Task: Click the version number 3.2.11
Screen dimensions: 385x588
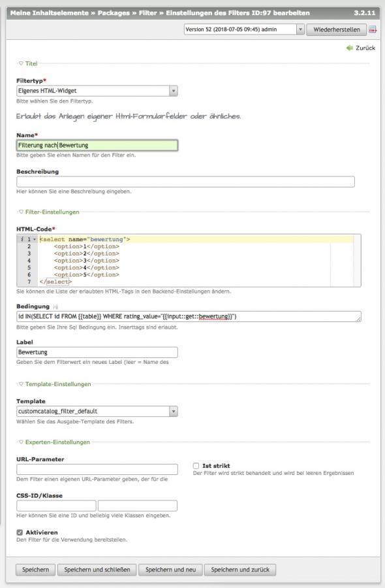Action: [364, 13]
